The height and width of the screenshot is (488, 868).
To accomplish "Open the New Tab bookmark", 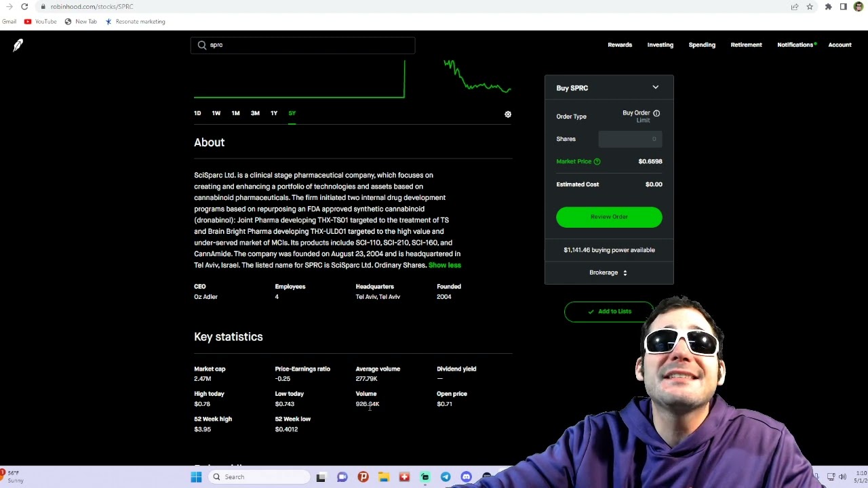I will click(81, 22).
